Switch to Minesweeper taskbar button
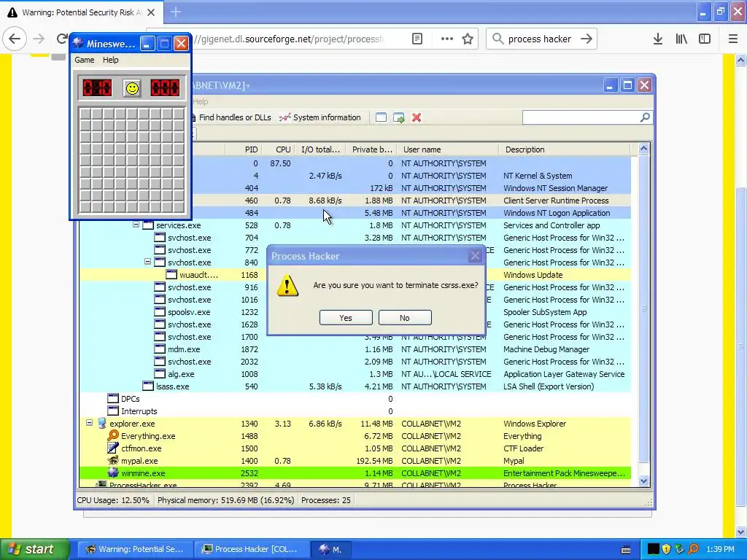Viewport: 747px width, 560px height. [x=331, y=549]
